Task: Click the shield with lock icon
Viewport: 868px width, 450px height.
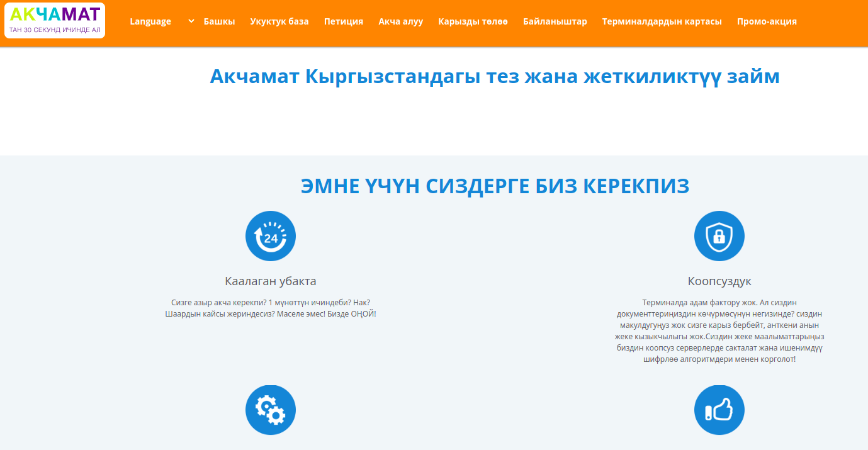Action: [719, 236]
